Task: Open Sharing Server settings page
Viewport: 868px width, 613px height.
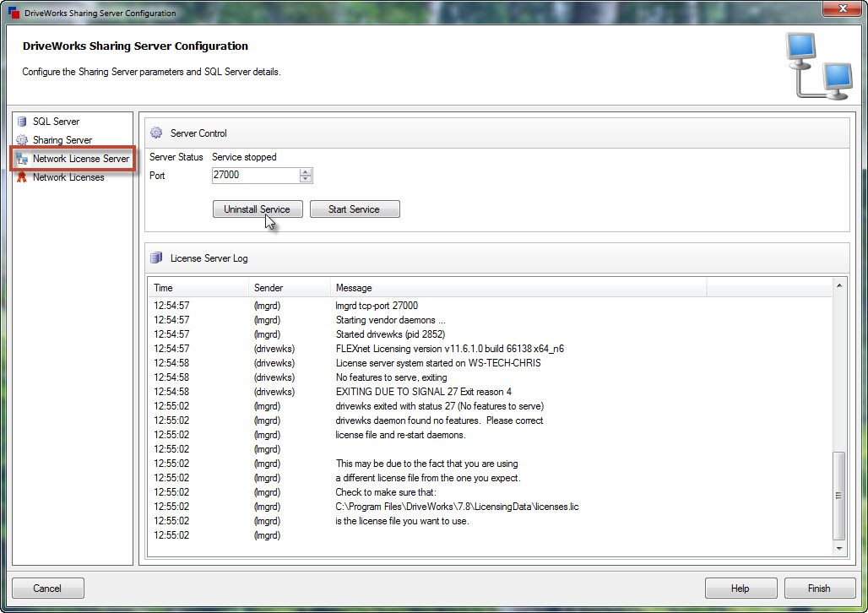Action: 62,140
